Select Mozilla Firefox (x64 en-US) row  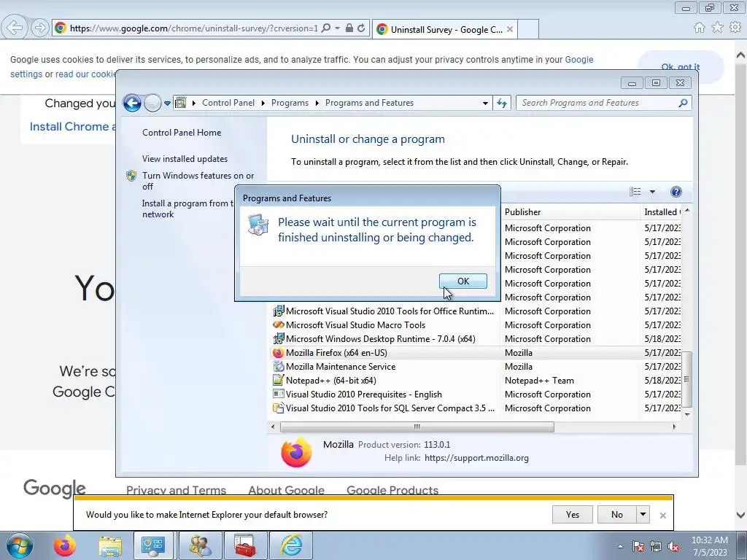pyautogui.click(x=476, y=353)
